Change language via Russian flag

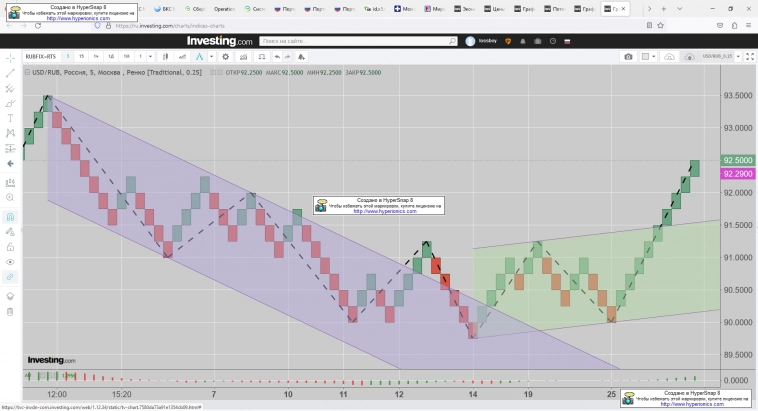pos(567,41)
